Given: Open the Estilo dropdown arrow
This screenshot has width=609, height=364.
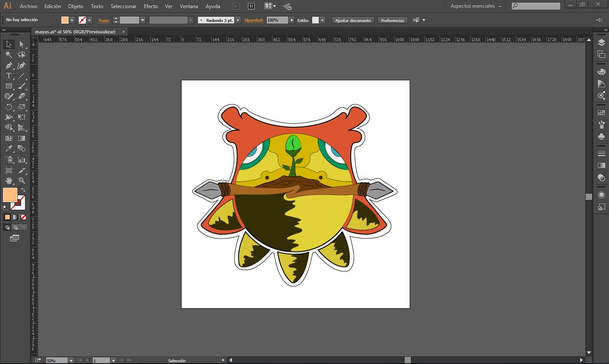Looking at the screenshot, I should (x=322, y=20).
